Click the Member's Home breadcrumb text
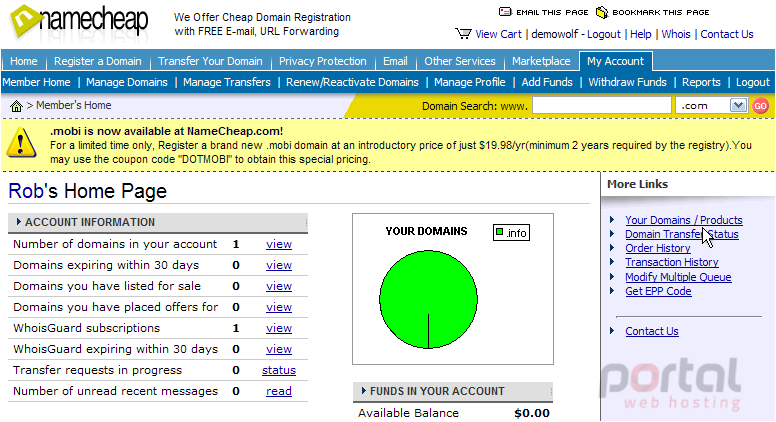The image size is (776, 422). coord(73,105)
